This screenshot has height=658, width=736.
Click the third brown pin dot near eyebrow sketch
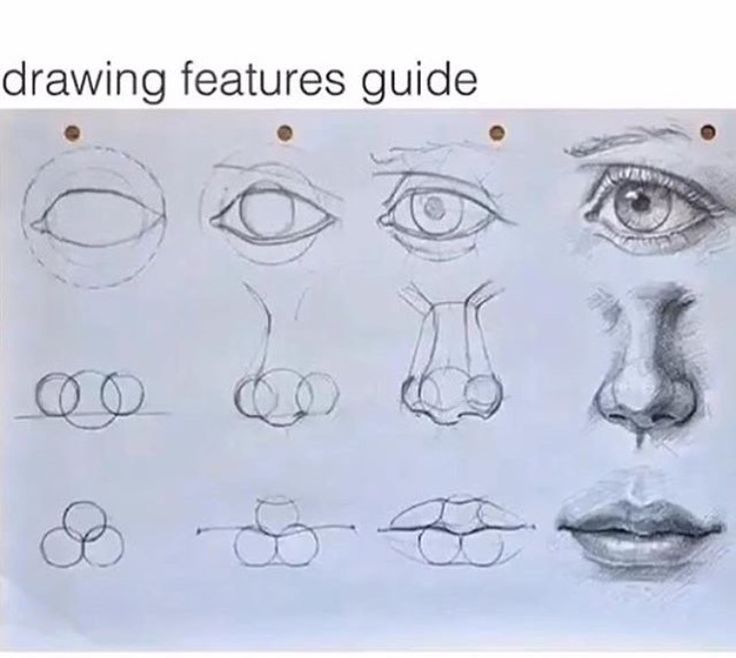click(x=497, y=133)
